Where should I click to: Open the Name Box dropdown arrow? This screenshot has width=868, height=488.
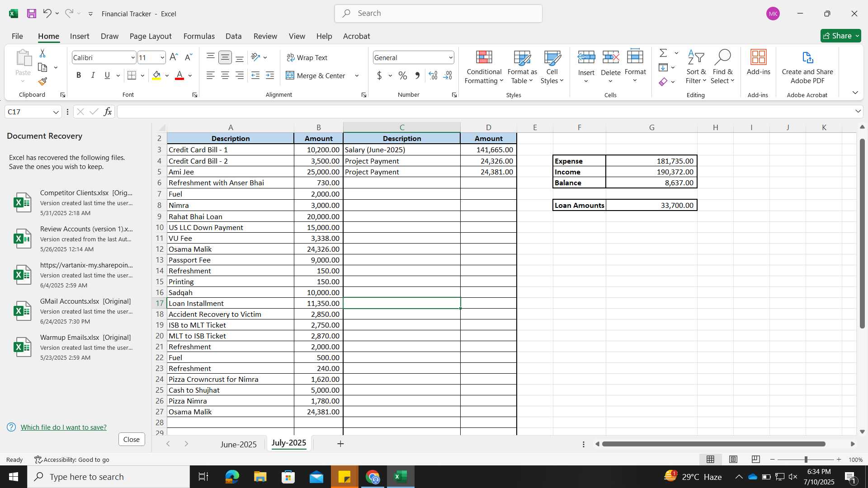click(x=56, y=112)
